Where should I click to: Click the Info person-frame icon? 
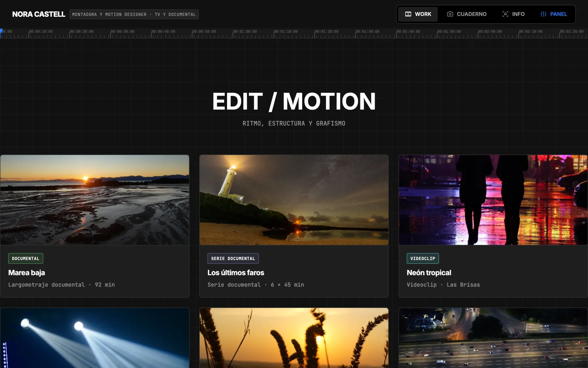(x=505, y=14)
